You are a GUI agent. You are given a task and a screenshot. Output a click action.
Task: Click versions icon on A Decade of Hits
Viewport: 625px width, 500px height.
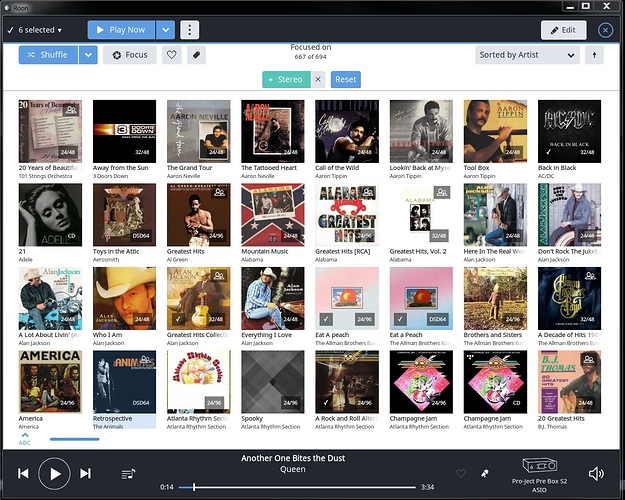590,276
